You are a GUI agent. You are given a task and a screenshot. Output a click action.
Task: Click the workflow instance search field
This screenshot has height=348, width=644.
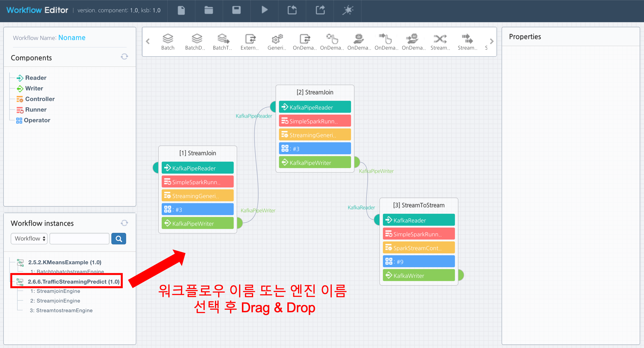[x=80, y=239]
